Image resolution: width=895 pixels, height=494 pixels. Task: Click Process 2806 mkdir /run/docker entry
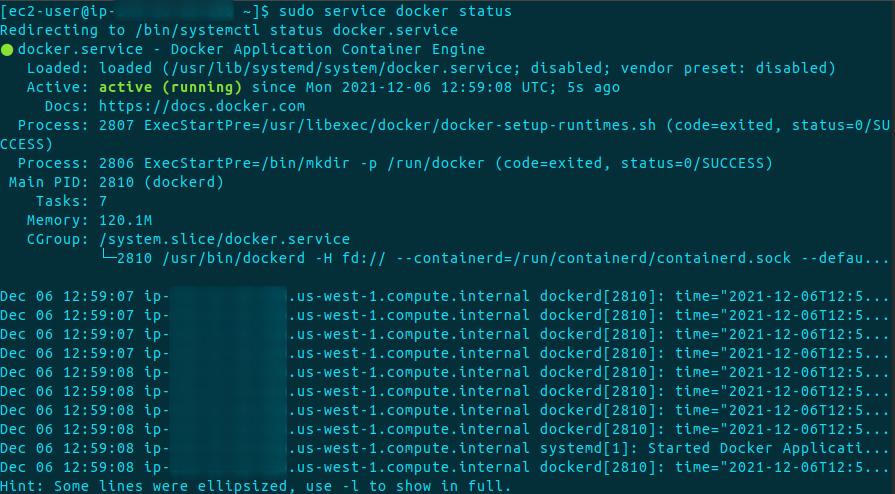pos(395,163)
